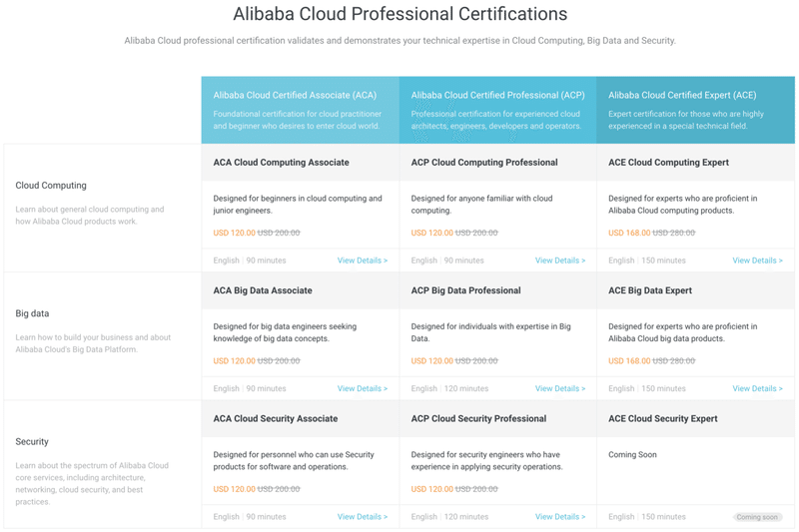Image resolution: width=799 pixels, height=532 pixels.
Task: Click the Big data category label
Action: pos(33,313)
